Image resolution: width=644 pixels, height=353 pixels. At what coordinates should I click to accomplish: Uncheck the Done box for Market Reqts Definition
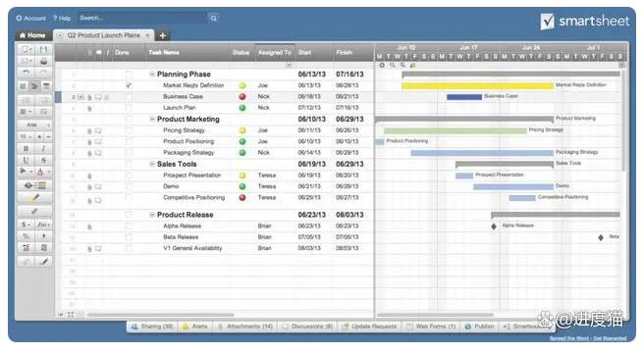pos(129,85)
